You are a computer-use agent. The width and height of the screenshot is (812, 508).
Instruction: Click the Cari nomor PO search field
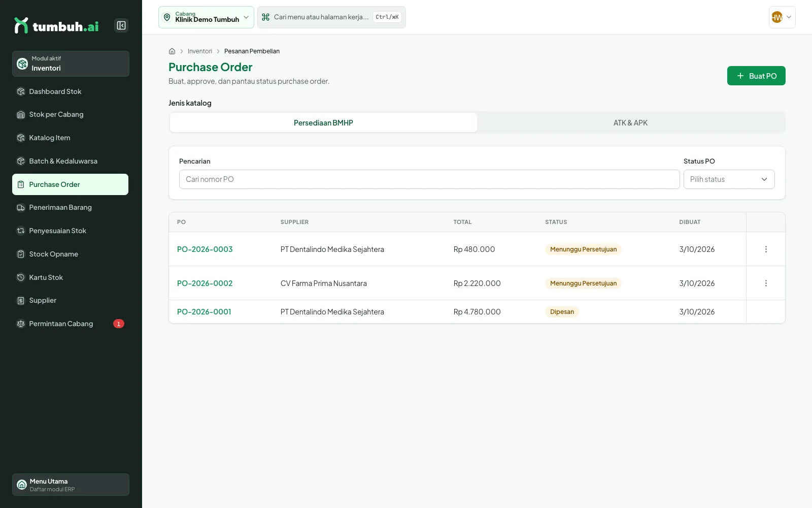(429, 179)
